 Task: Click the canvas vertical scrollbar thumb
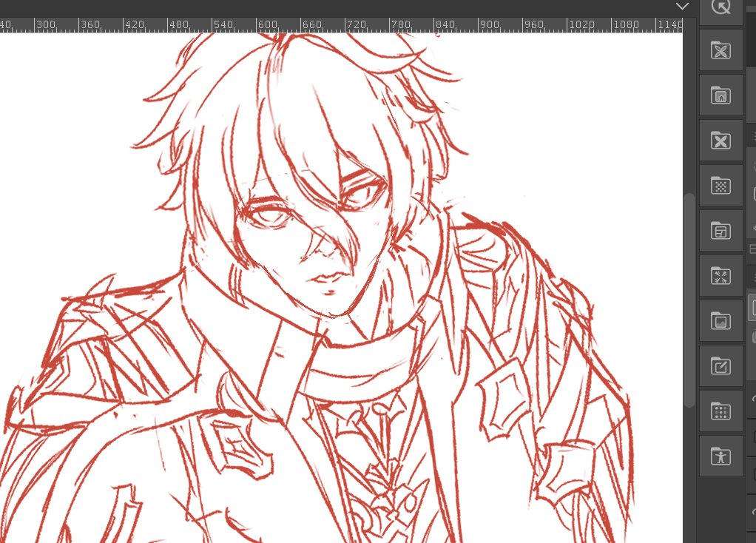click(689, 300)
